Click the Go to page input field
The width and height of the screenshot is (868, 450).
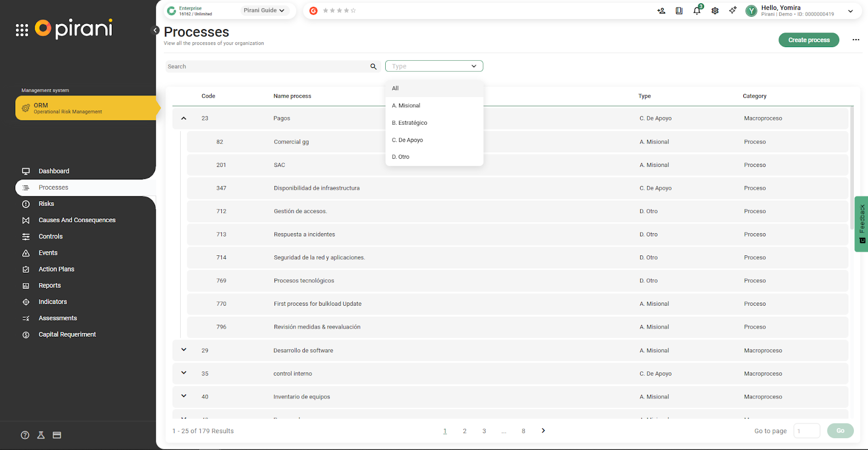click(x=807, y=431)
